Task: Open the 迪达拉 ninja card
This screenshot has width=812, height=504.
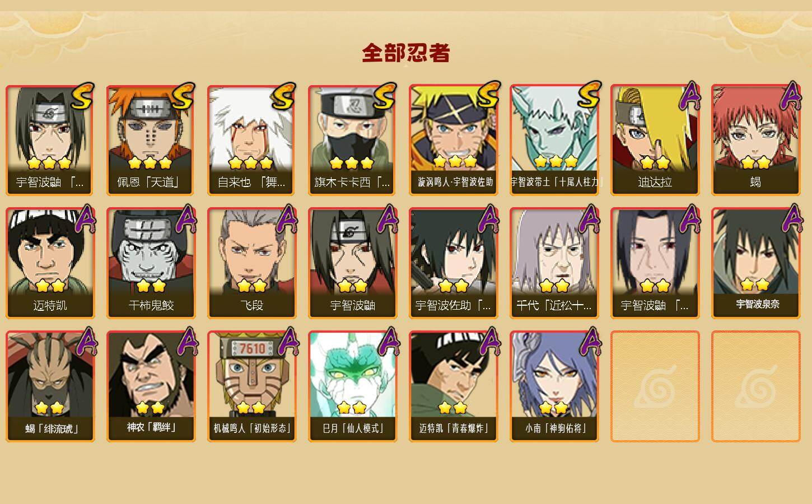Action: coord(655,140)
